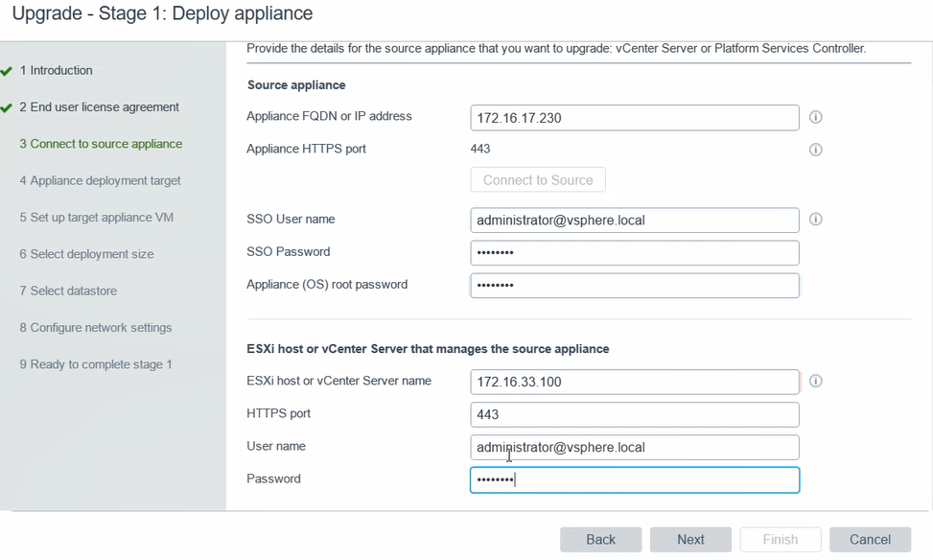The height and width of the screenshot is (560, 933).
Task: Proceed with the Next button
Action: [690, 540]
